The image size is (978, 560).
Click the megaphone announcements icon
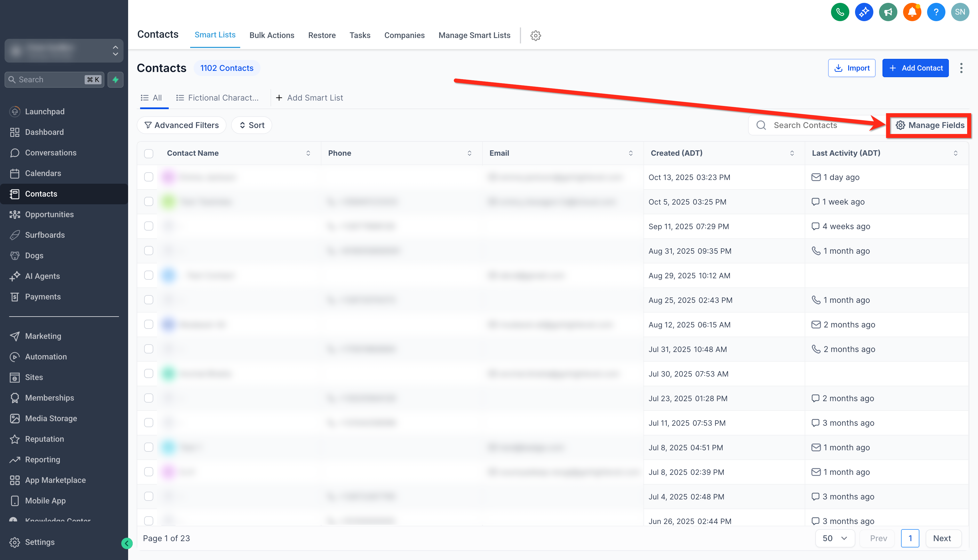pyautogui.click(x=888, y=12)
